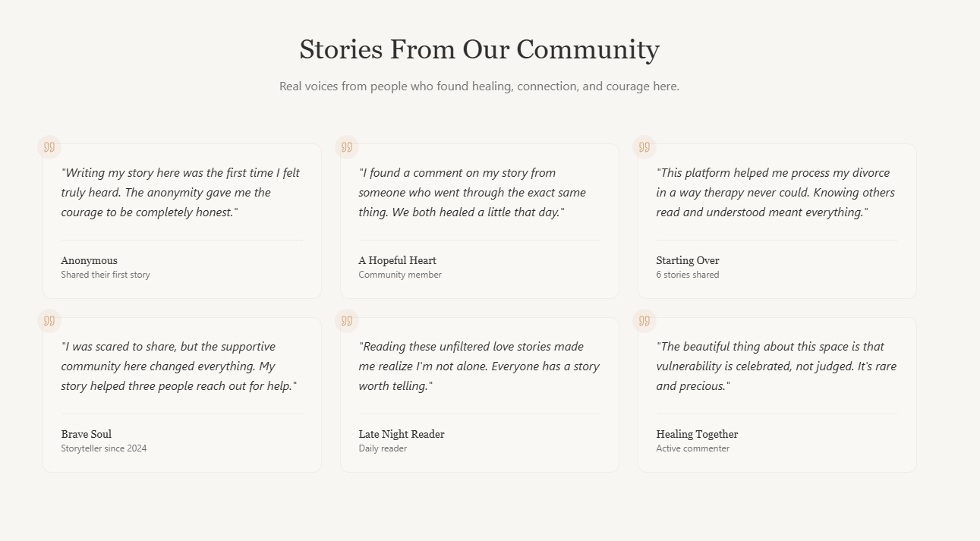Click quote icon on Brave Soul card
Image resolution: width=980 pixels, height=541 pixels.
click(49, 321)
